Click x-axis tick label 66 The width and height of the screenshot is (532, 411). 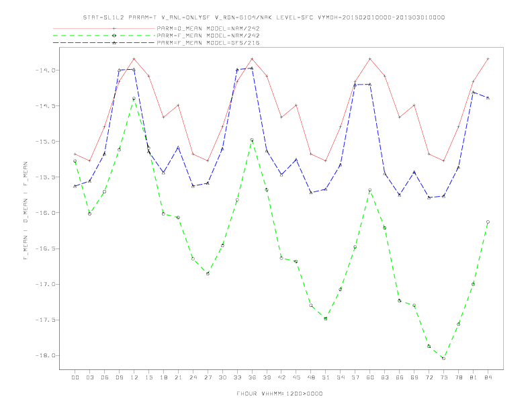tap(400, 377)
